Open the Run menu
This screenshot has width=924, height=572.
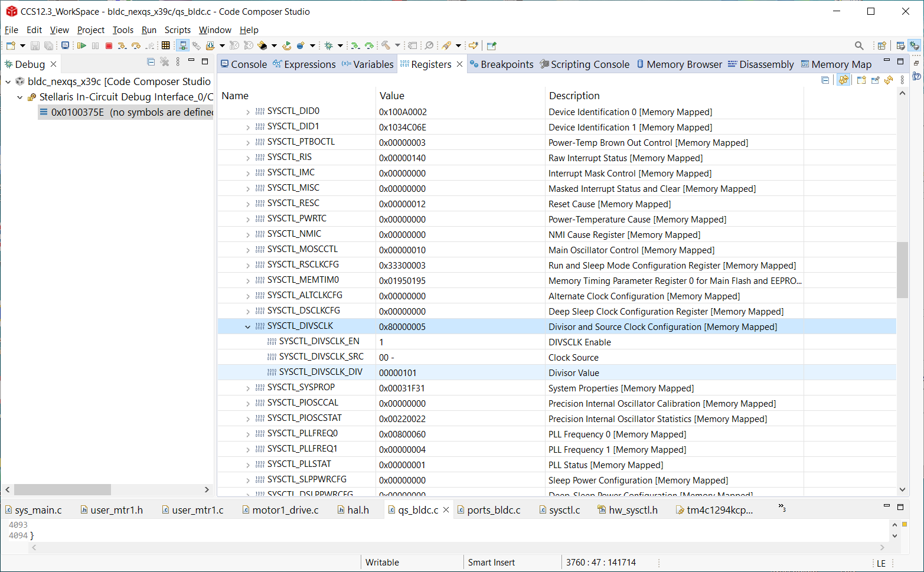click(149, 30)
